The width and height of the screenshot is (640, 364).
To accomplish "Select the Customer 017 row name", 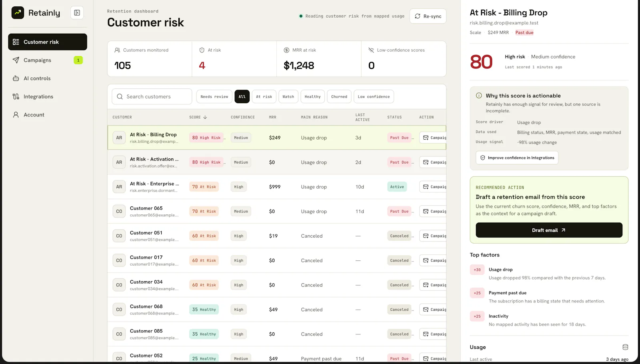I will pos(146,257).
